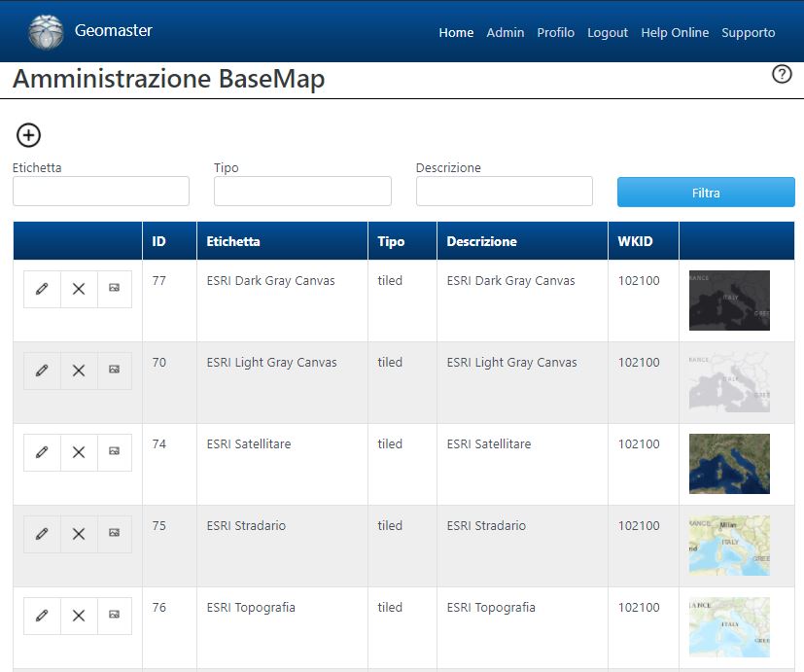Go to Home in navigation bar
This screenshot has height=672, width=804.
pyautogui.click(x=456, y=32)
